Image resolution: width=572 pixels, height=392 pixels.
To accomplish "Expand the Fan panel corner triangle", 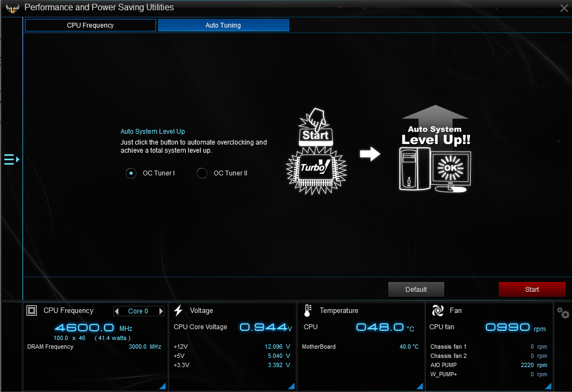I will [548, 386].
